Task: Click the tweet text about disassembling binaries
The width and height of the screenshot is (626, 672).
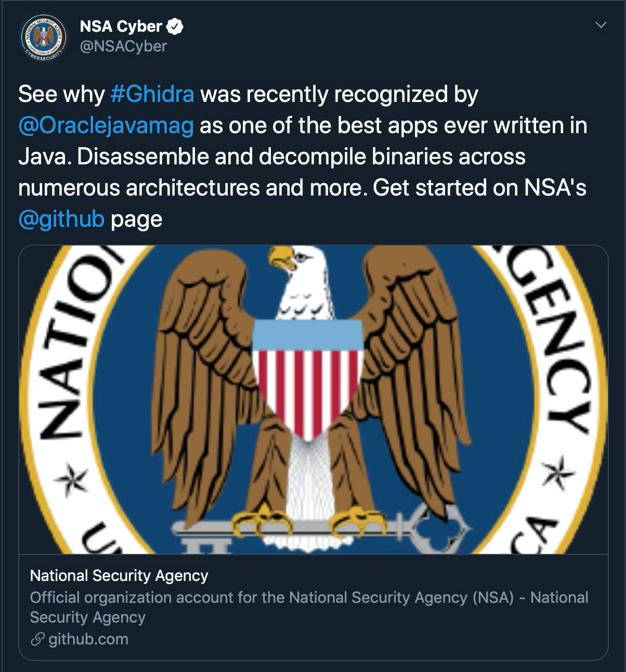Action: click(271, 157)
